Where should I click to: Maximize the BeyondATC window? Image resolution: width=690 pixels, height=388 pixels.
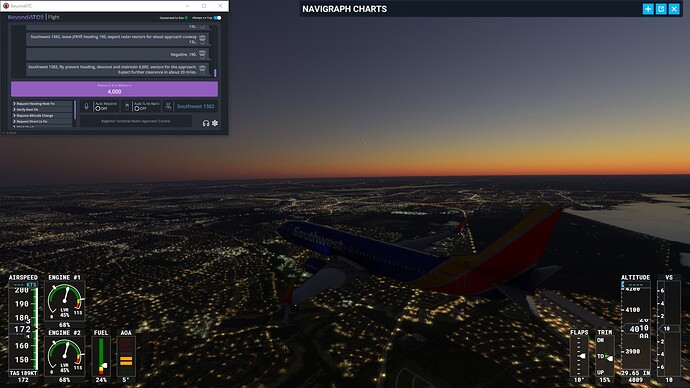pyautogui.click(x=204, y=6)
